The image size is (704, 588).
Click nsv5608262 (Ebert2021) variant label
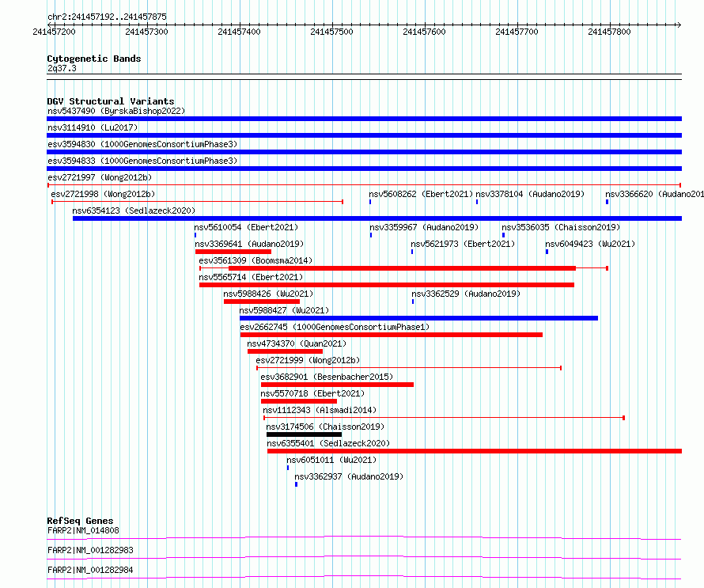[421, 194]
